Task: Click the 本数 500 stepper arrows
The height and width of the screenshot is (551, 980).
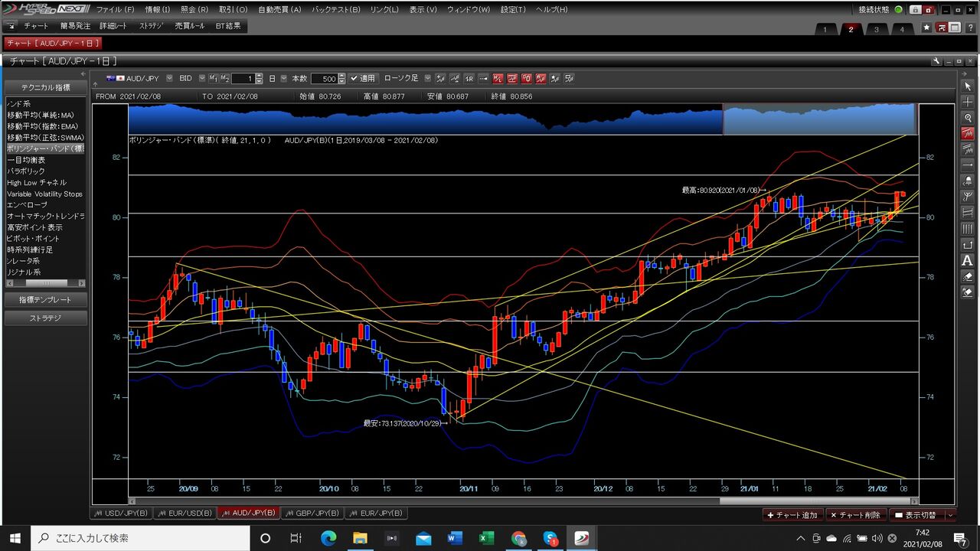Action: (341, 78)
